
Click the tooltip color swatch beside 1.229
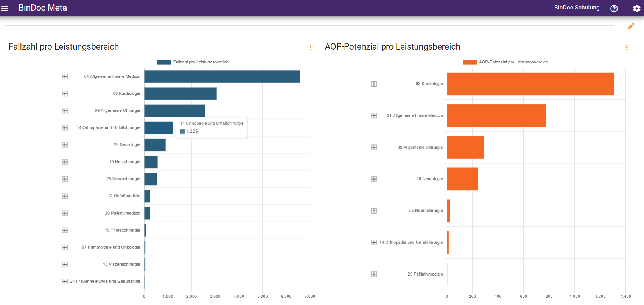[x=182, y=132]
